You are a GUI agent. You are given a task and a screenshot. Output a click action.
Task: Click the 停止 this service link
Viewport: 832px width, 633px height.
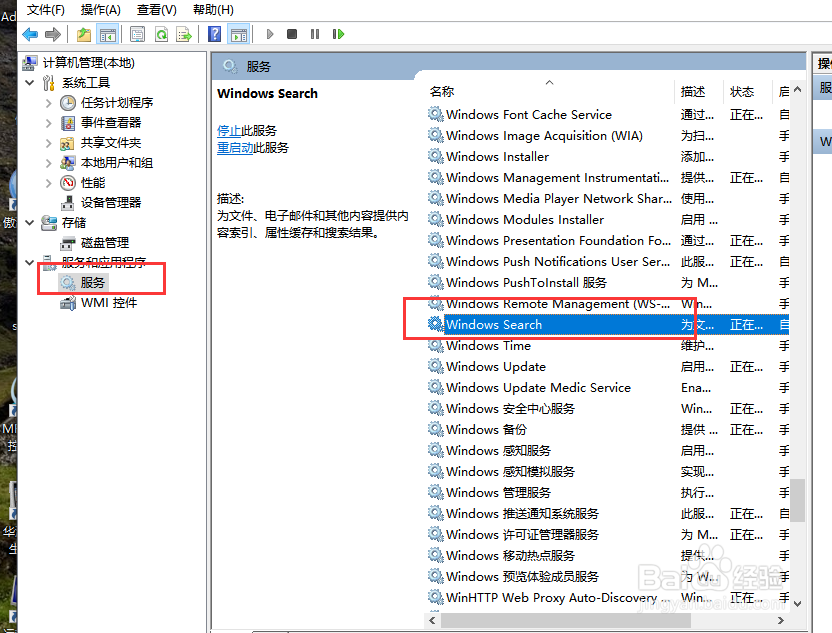[229, 131]
